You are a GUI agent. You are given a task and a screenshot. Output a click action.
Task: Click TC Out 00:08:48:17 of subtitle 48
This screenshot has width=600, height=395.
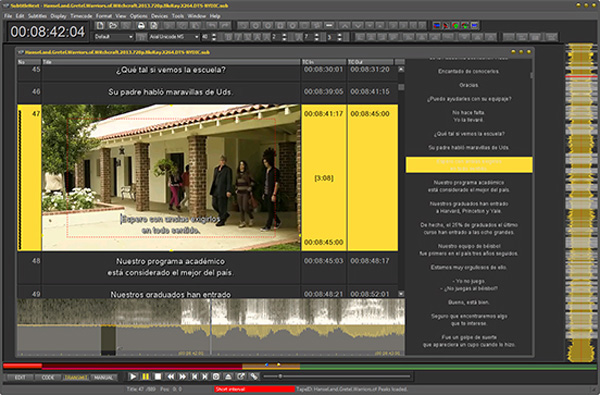[370, 261]
